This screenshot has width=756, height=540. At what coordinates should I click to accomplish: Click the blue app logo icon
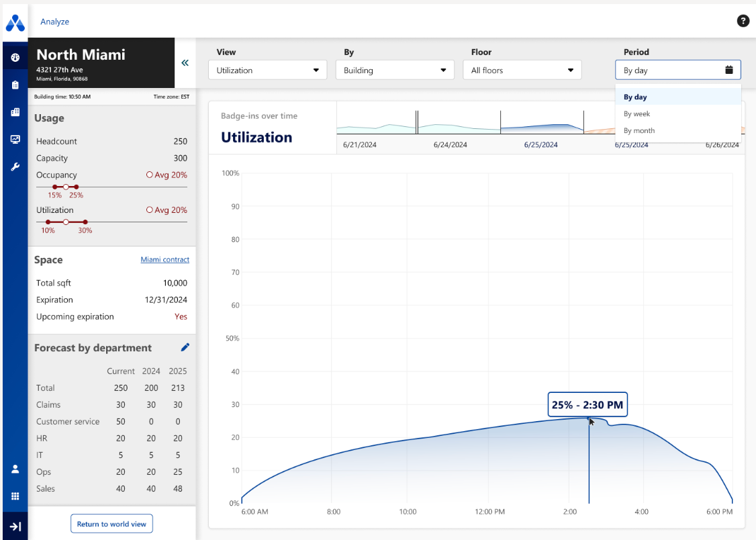click(x=15, y=23)
